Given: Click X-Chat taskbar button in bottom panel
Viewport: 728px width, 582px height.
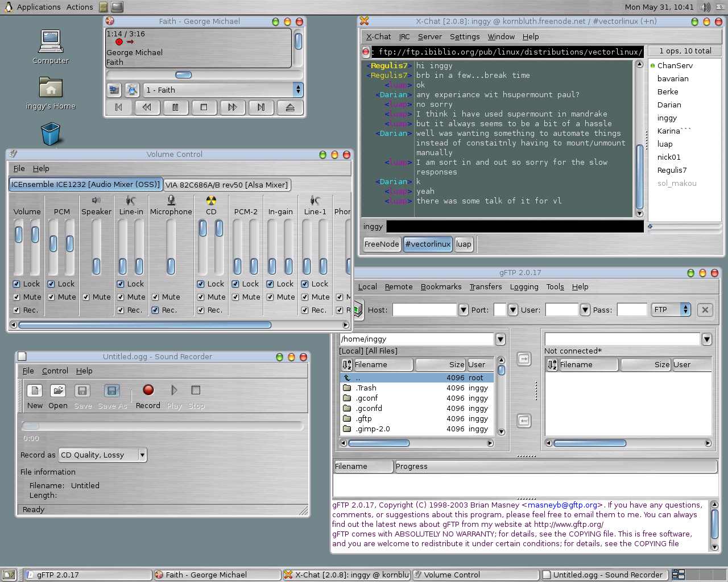Looking at the screenshot, I should tap(347, 575).
